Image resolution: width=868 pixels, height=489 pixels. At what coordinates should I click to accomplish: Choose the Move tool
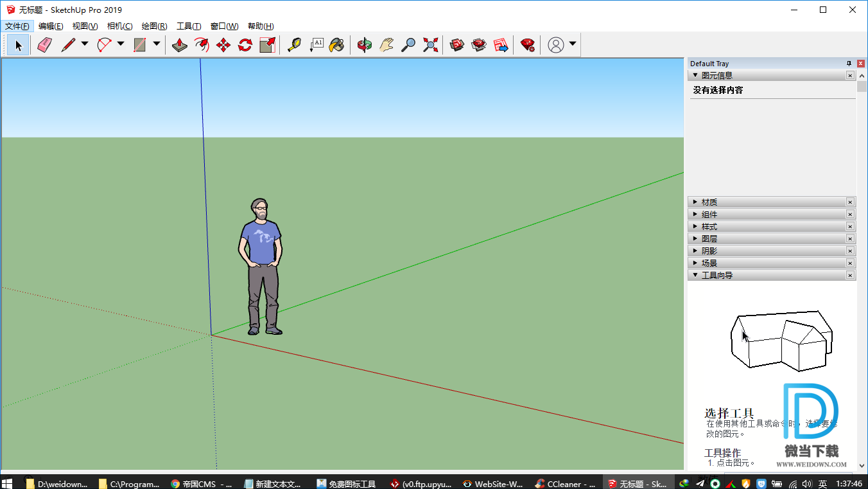(223, 45)
